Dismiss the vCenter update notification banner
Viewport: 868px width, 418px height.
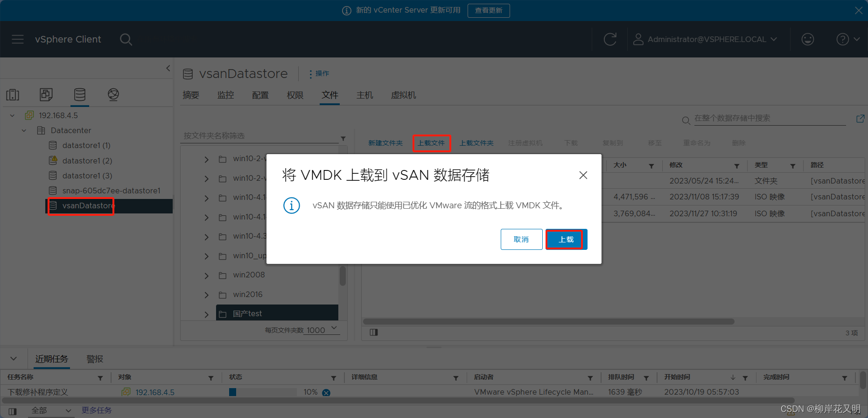(x=859, y=10)
